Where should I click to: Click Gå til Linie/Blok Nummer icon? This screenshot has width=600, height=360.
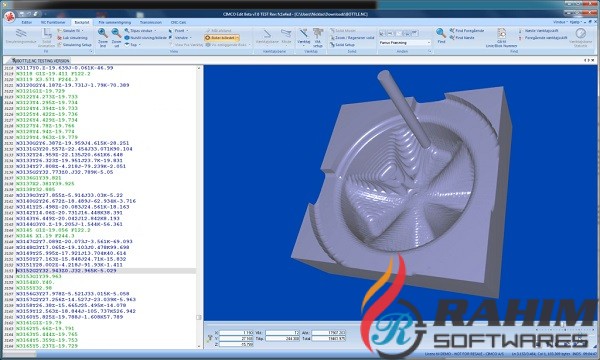[502, 33]
